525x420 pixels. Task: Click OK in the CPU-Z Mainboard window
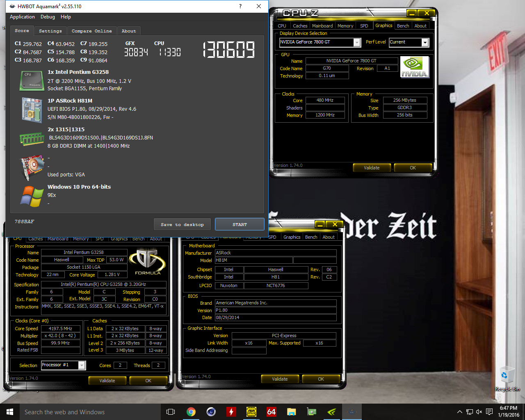tap(321, 379)
